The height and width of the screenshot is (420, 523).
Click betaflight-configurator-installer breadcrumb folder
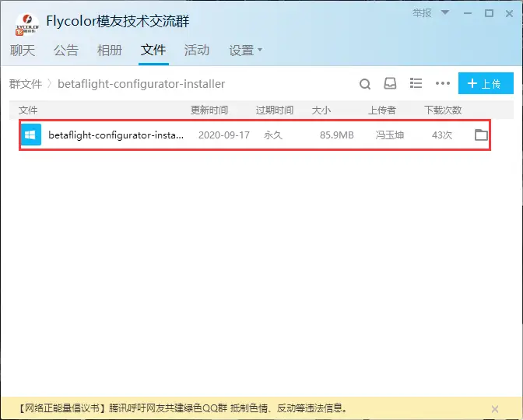[x=142, y=84]
